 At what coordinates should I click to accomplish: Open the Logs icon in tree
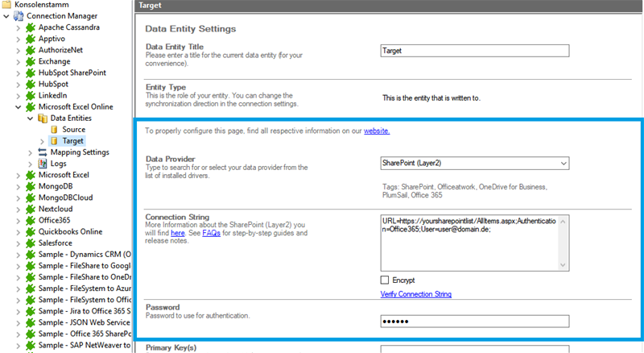(x=43, y=163)
